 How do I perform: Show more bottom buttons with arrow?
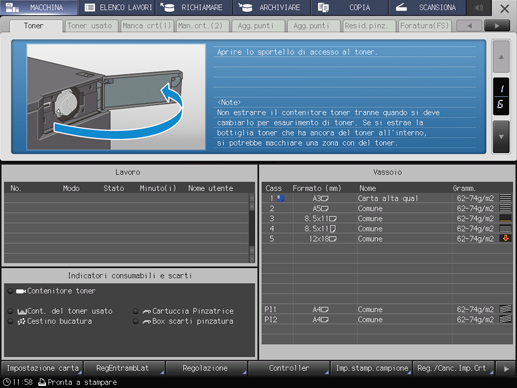coord(506,369)
